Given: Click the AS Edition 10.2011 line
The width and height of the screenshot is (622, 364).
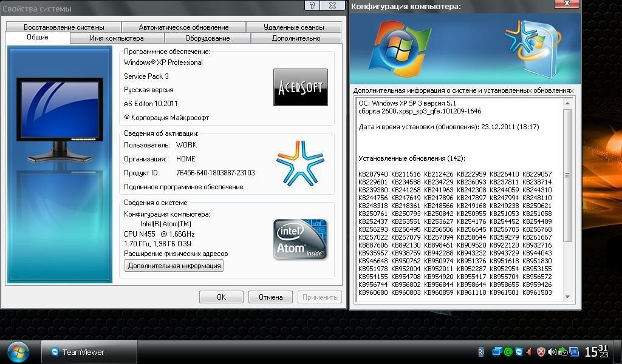Looking at the screenshot, I should tap(151, 104).
